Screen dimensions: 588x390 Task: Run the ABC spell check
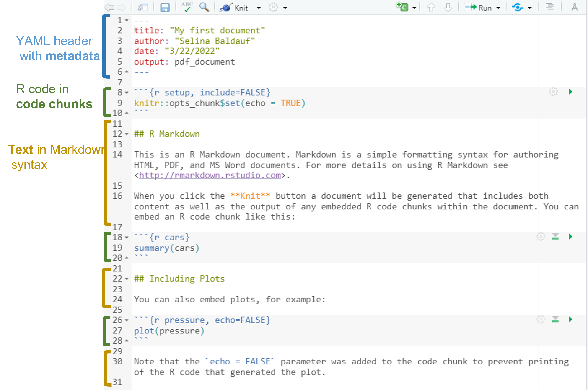(187, 7)
